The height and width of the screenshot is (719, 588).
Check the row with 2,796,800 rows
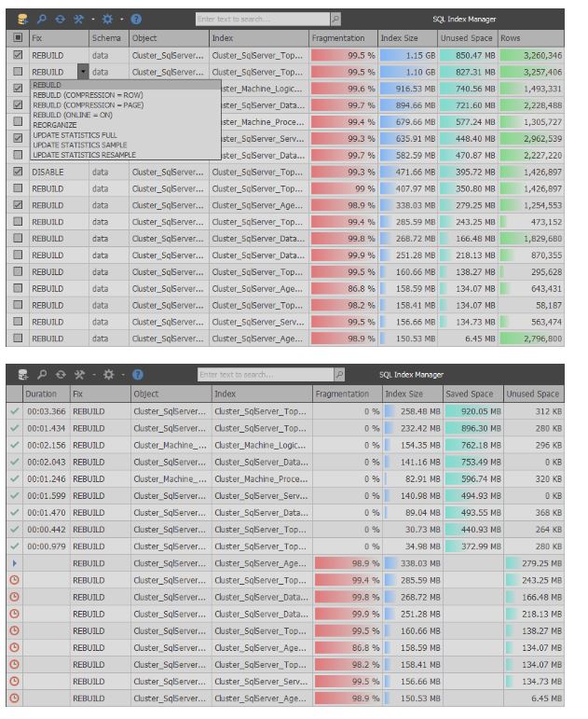click(x=18, y=338)
